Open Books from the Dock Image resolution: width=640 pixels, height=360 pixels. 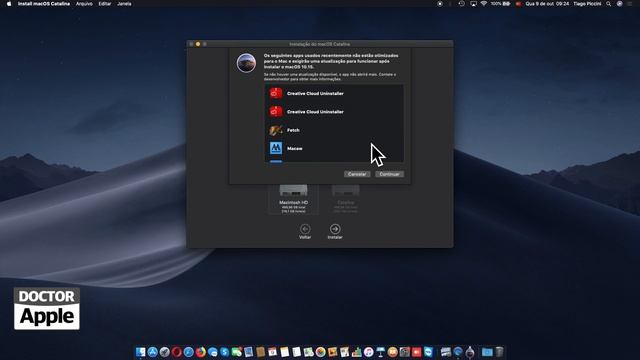point(393,352)
